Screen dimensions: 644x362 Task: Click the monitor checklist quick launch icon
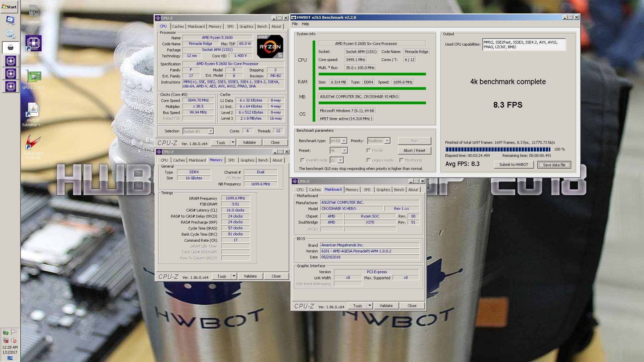coord(10,20)
